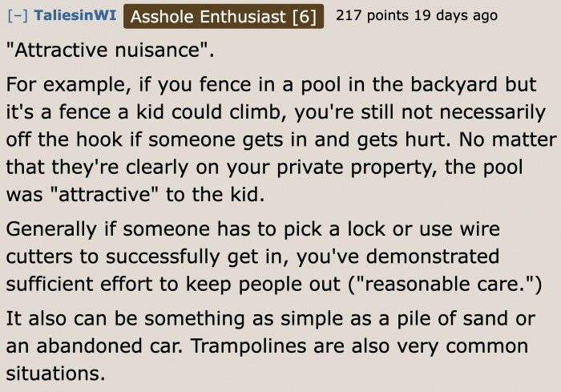Click the final word "situations."
This screenshot has height=392, width=561.
tap(55, 374)
